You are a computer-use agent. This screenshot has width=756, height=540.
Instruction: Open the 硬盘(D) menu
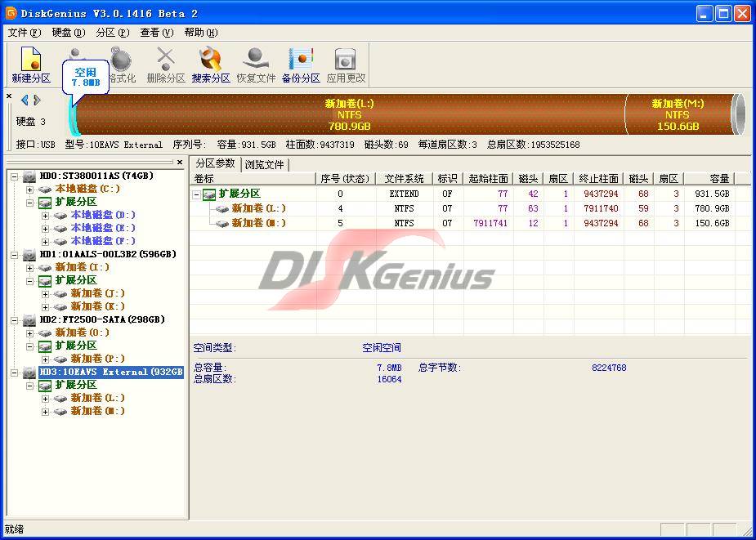point(69,33)
